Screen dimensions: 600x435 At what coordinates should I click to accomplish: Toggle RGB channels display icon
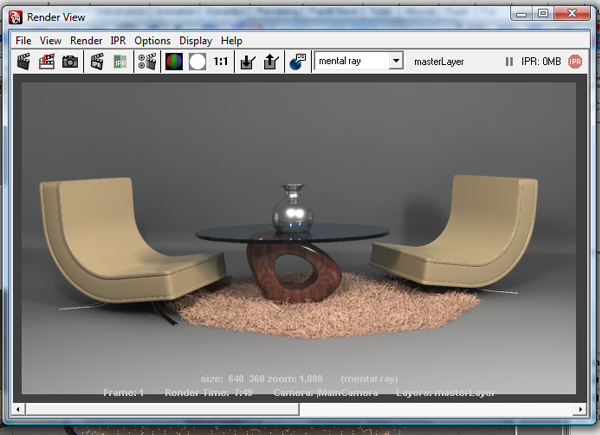174,62
